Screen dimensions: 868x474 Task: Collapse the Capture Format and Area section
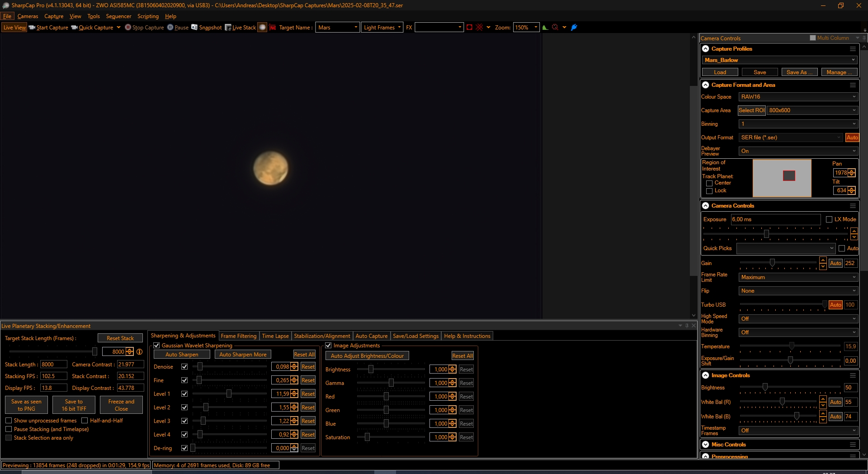[x=706, y=85]
